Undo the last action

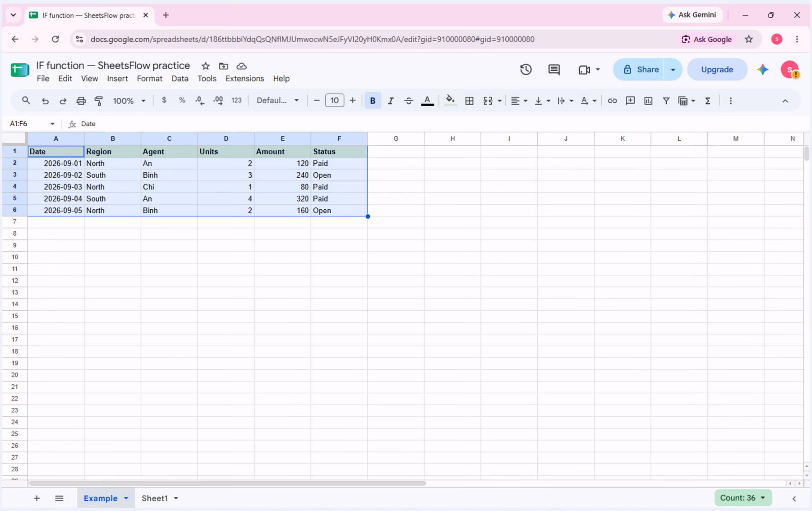45,101
